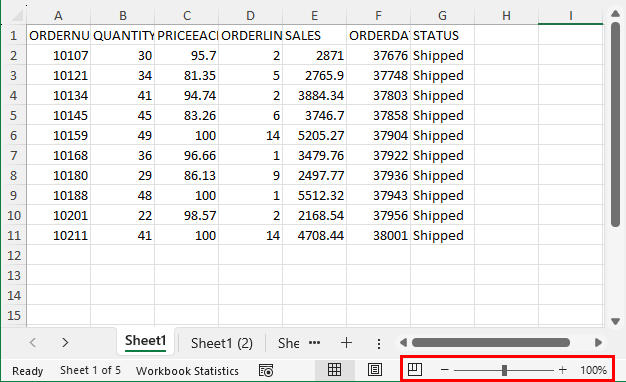Click the STATUS header cell
This screenshot has width=626, height=382.
[442, 35]
